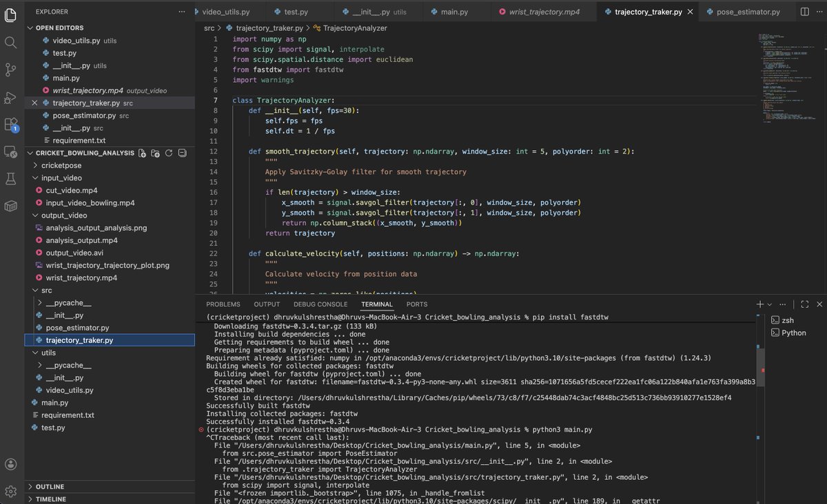Close the trajectory_traker.py editor tab

(691, 12)
